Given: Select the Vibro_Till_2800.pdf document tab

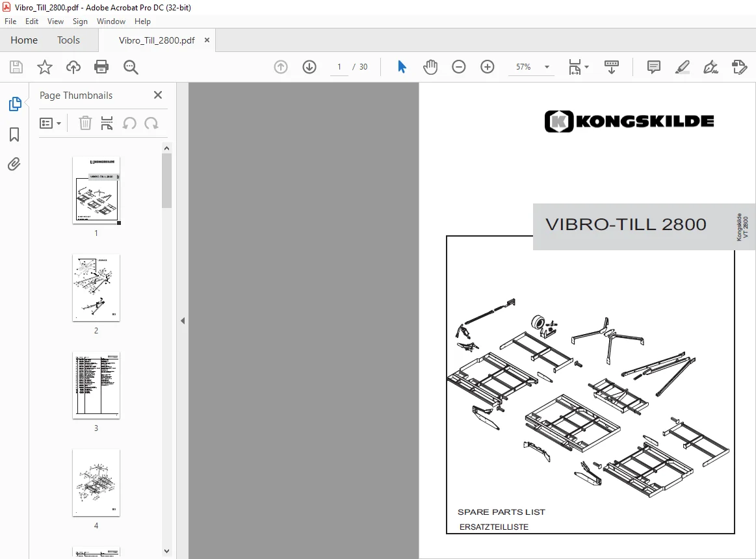Looking at the screenshot, I should [157, 40].
